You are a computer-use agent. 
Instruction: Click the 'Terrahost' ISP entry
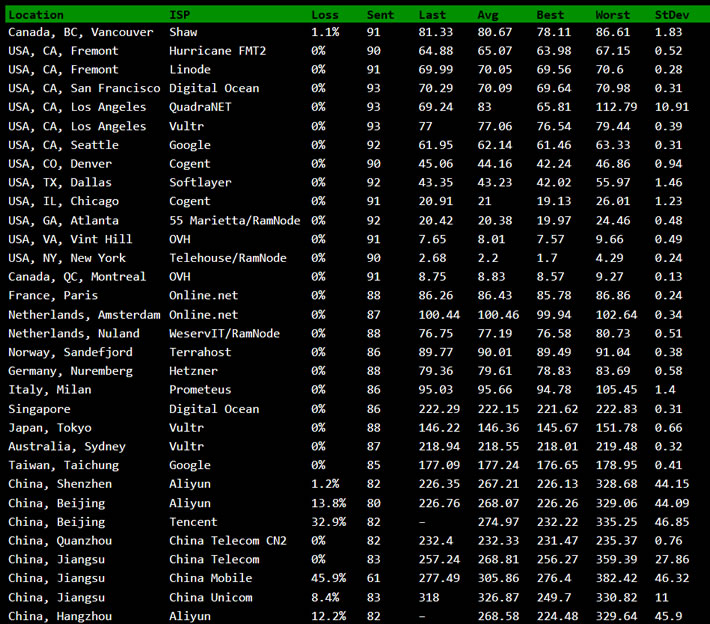(200, 352)
